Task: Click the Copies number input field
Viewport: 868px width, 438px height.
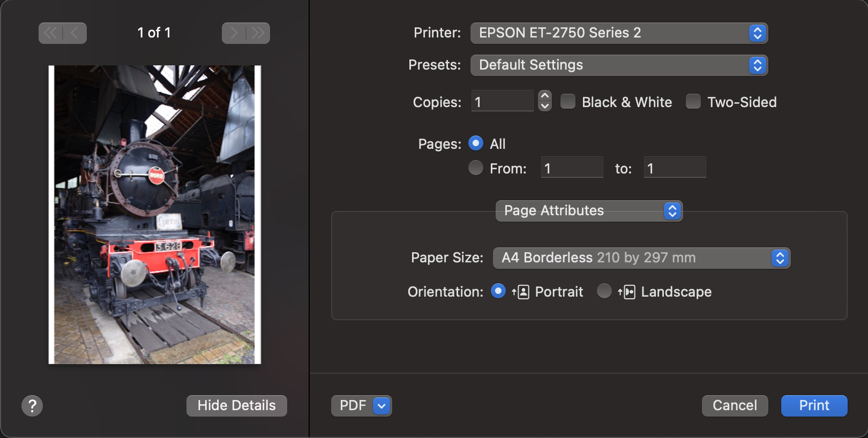Action: tap(502, 102)
